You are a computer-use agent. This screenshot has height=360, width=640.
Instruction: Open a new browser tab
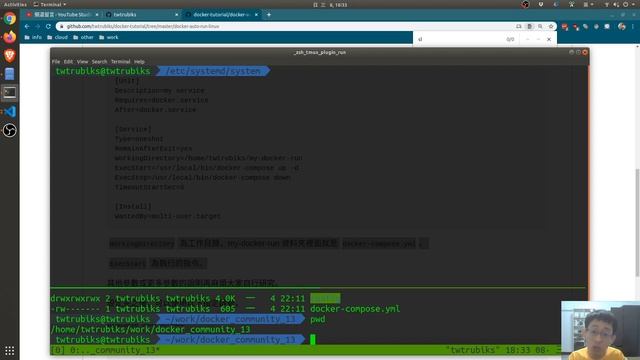[x=269, y=14]
